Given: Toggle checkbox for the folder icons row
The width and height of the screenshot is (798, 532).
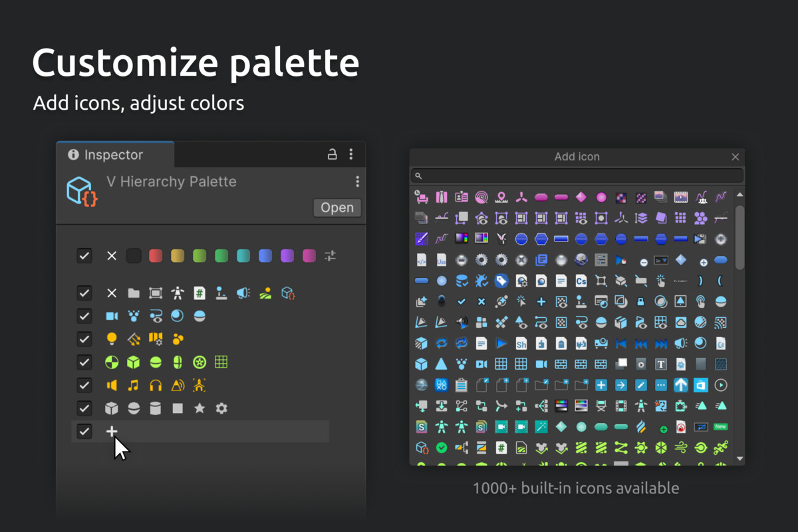Looking at the screenshot, I should [84, 293].
